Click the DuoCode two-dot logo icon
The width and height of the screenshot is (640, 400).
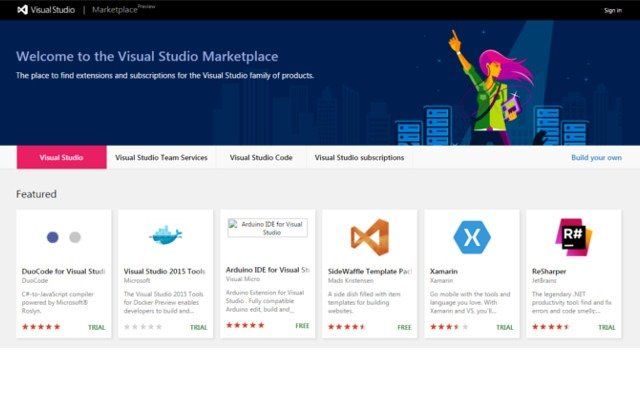(64, 237)
